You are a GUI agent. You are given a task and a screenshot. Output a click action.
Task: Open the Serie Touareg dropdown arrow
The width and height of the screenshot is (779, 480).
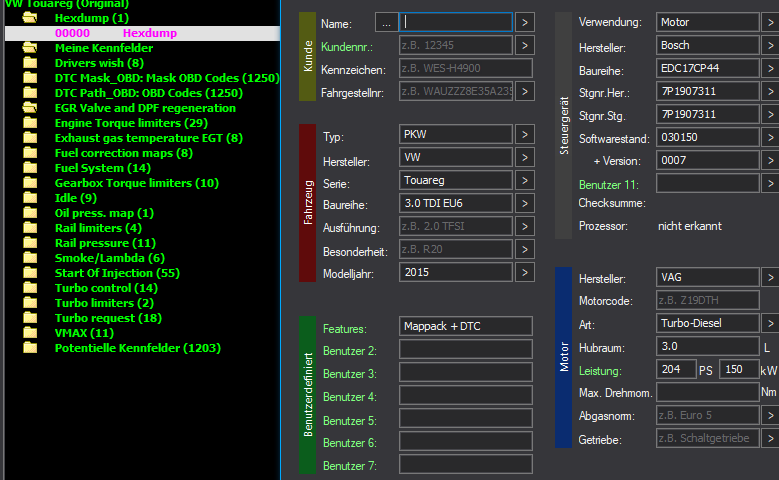(x=525, y=180)
